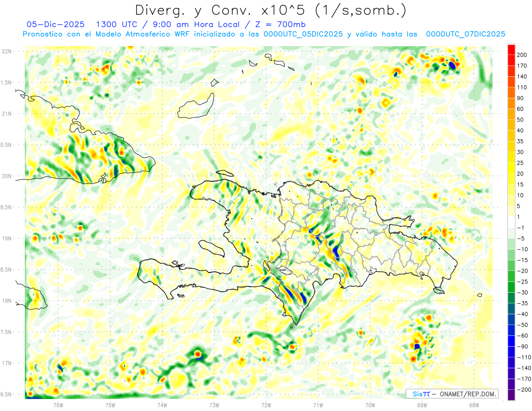Click the '19N' latitude label
532x411 pixels.
pyautogui.click(x=7, y=239)
